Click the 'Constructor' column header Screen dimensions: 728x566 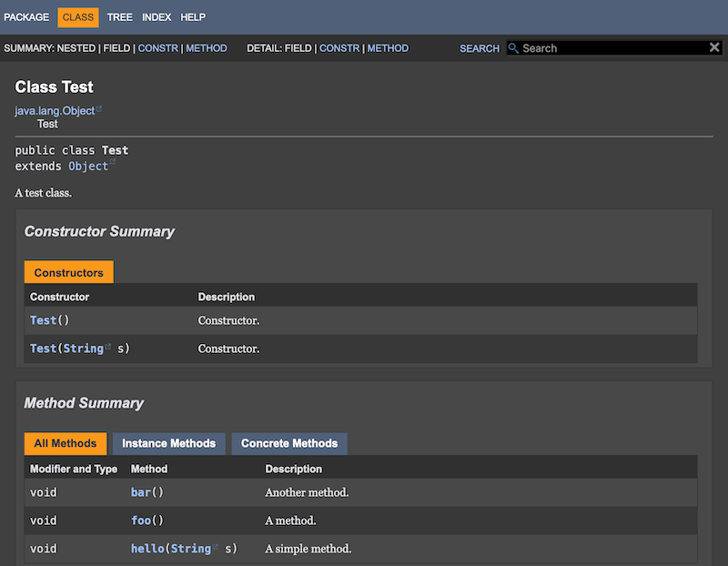[59, 298]
